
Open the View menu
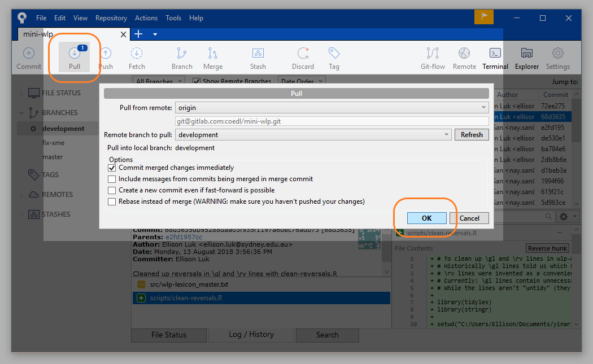point(80,17)
